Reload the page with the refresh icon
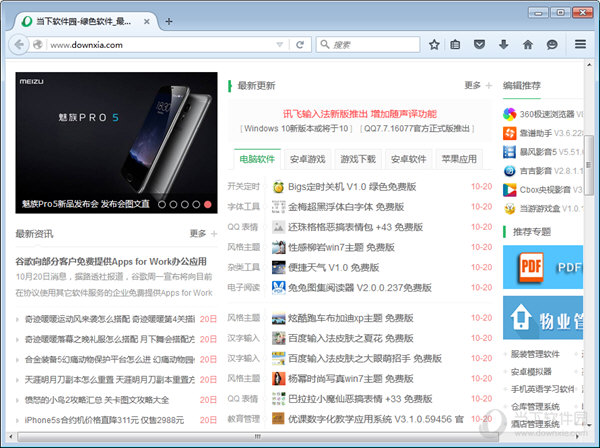 (300, 45)
